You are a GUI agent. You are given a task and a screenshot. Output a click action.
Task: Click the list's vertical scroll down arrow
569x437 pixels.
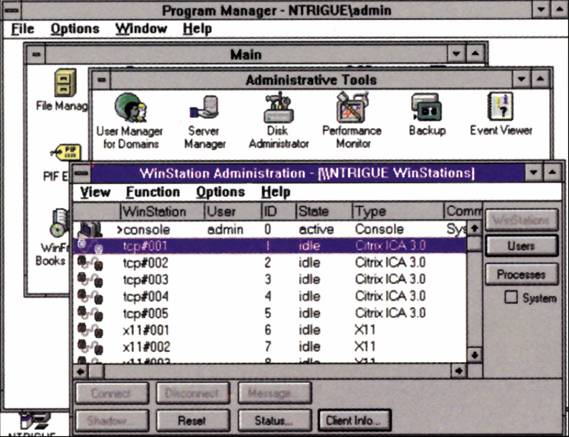pyautogui.click(x=474, y=355)
